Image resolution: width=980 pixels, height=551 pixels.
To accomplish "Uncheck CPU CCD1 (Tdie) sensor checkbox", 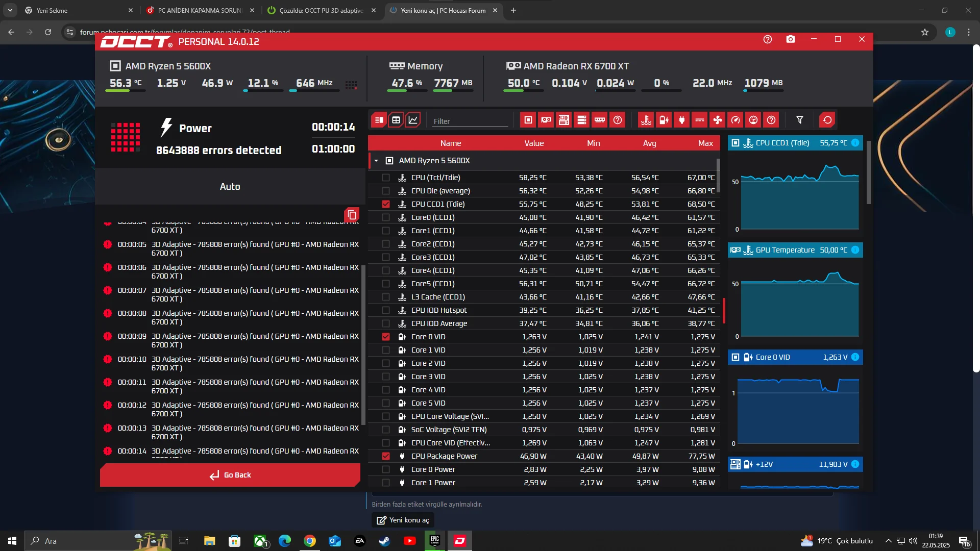I will 386,204.
